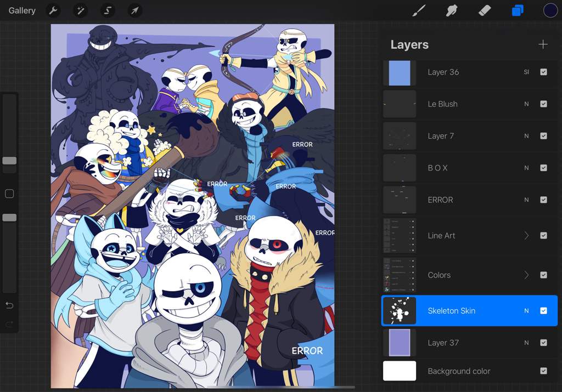Tap the square modifier button in sidebar
This screenshot has height=392, width=562.
click(10, 194)
